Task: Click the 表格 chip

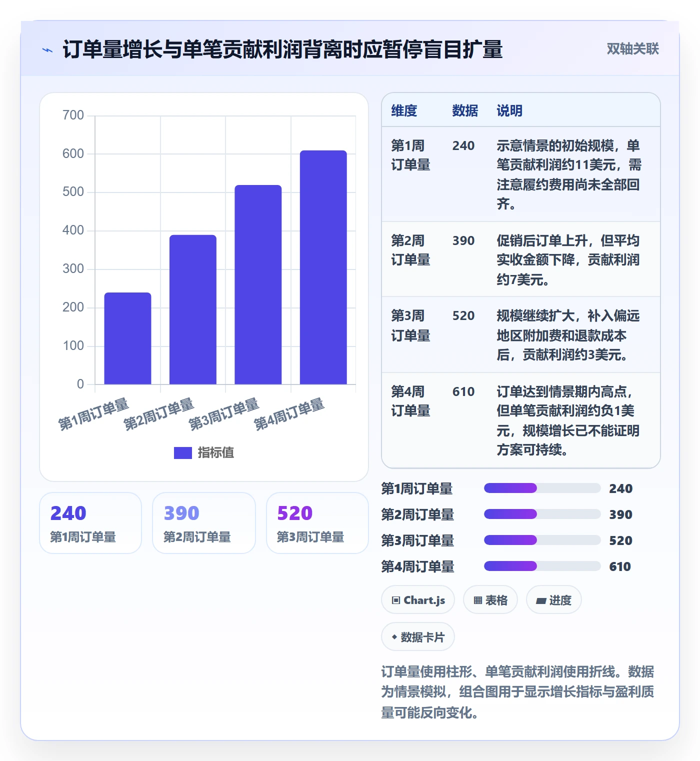Action: (490, 600)
